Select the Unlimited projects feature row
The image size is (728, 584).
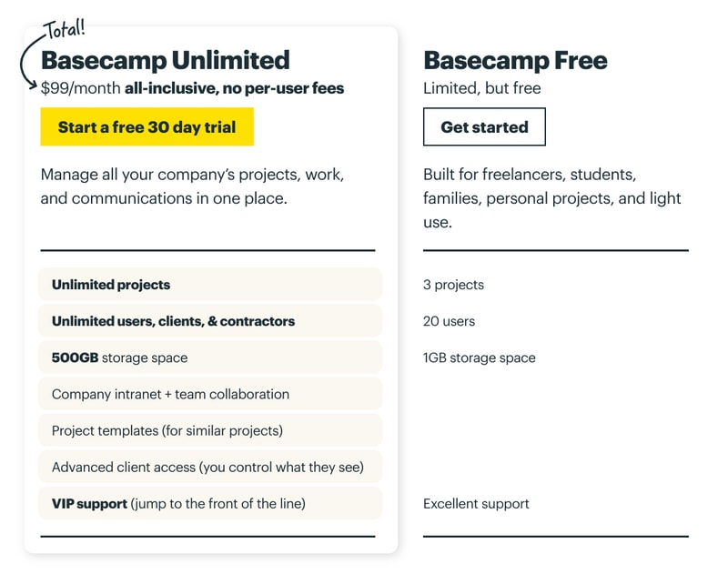(x=209, y=285)
